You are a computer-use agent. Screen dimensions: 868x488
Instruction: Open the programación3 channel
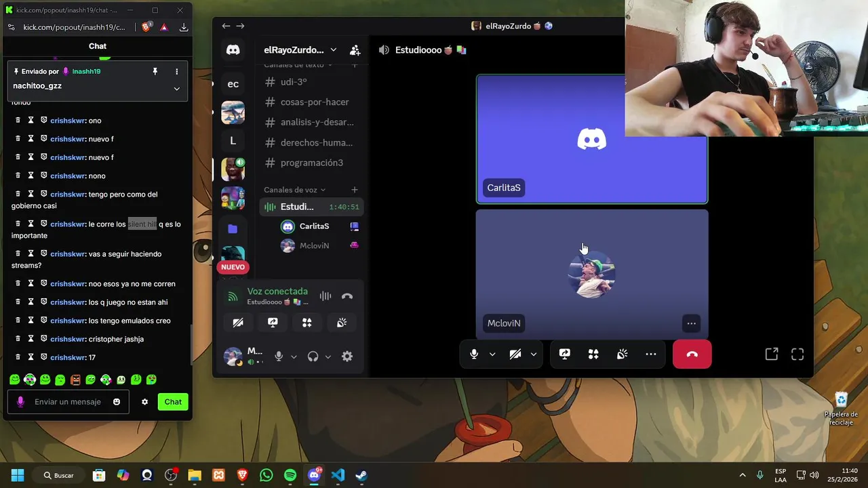pos(311,163)
